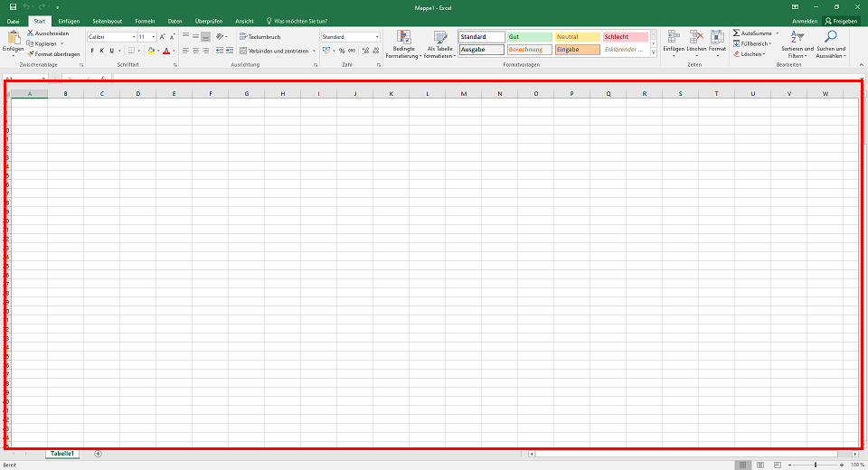
Task: Switch to the Einfügen ribbon tab
Action: point(69,21)
